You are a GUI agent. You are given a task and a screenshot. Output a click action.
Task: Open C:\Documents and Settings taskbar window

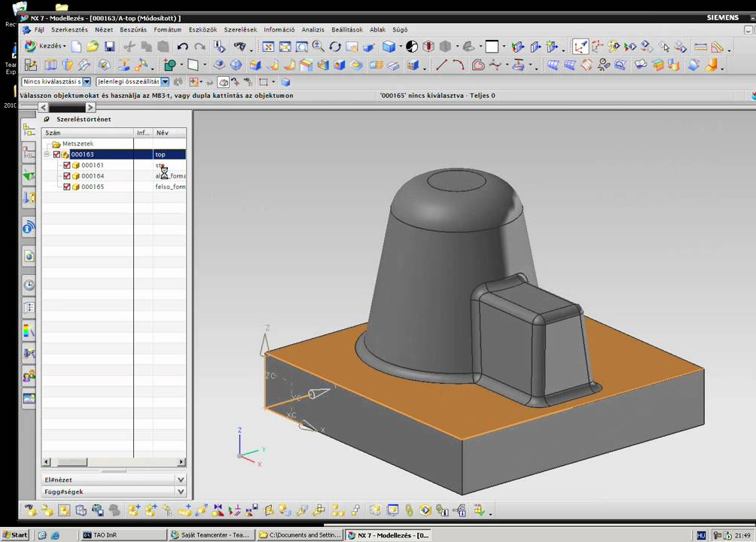pos(300,534)
